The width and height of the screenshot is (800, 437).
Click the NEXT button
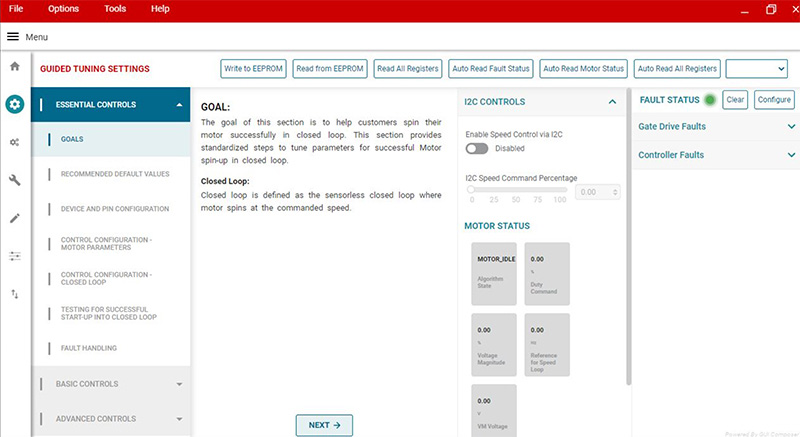[324, 425]
